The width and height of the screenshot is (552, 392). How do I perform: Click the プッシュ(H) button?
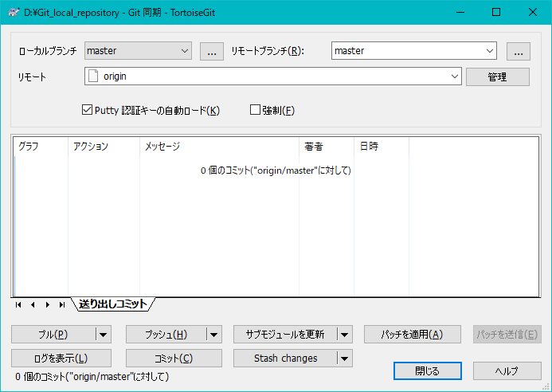(x=166, y=335)
